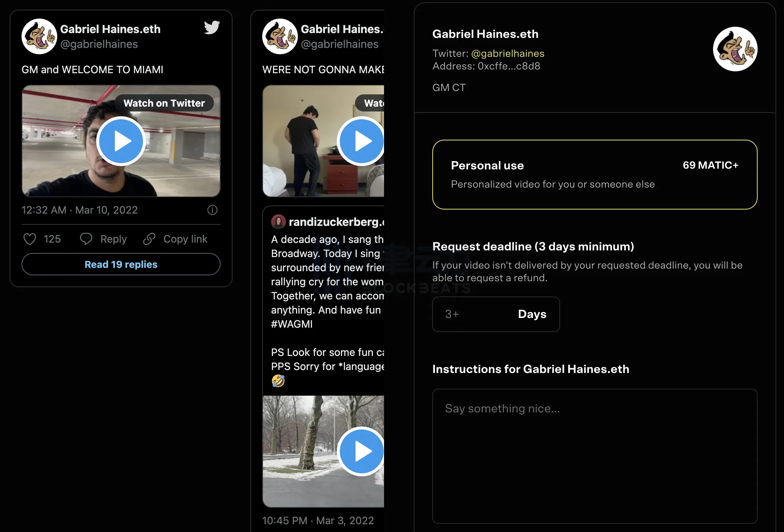This screenshot has height=532, width=784.
Task: Click the Say something nice text area
Action: [x=595, y=456]
